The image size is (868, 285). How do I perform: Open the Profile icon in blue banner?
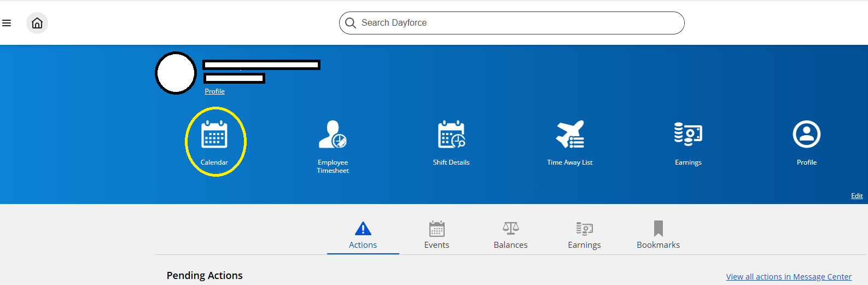coord(807,134)
